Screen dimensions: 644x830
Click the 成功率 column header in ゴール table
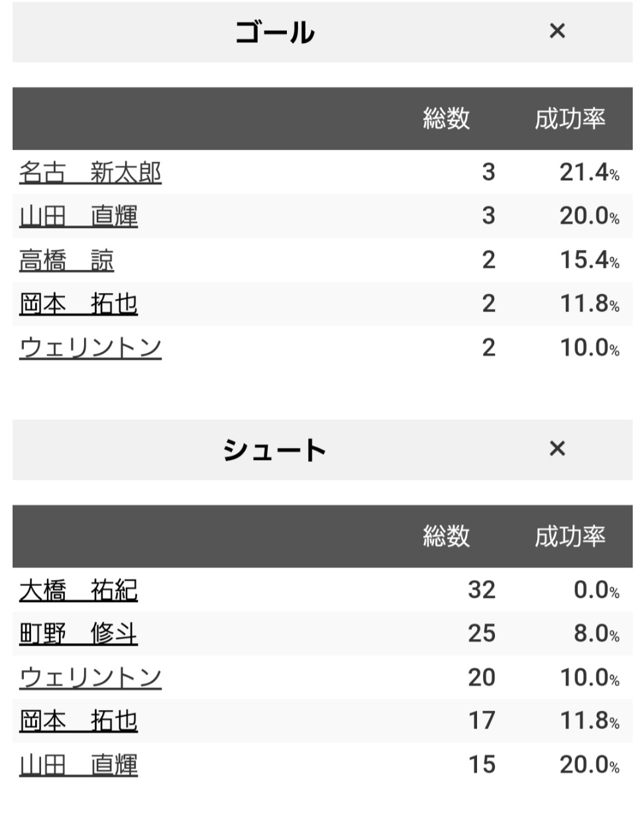pos(570,119)
